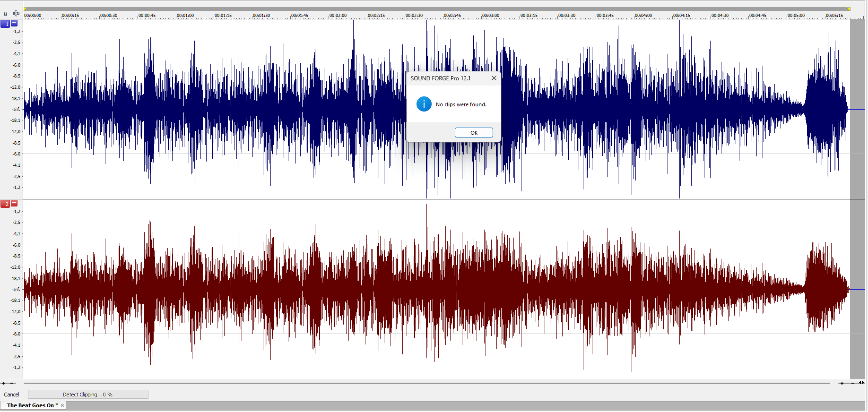Click OK in the no clips dialog
The image size is (868, 412).
[x=474, y=133]
